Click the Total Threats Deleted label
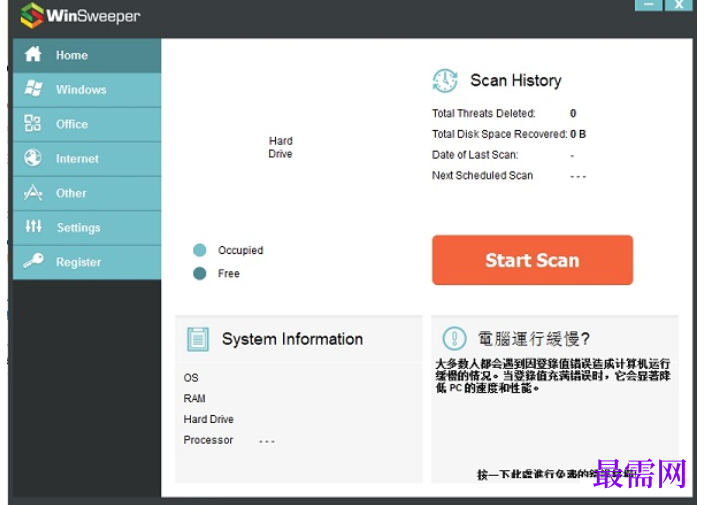The height and width of the screenshot is (505, 705). [483, 113]
